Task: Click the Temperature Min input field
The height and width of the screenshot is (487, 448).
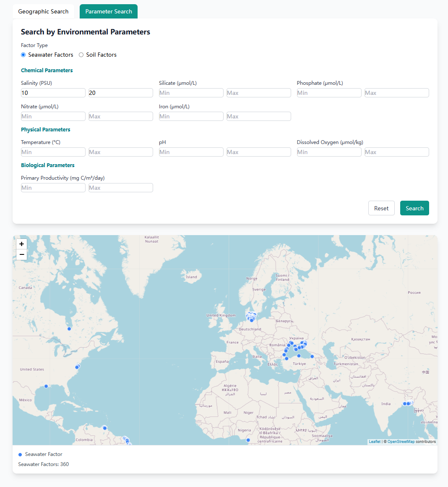Action: coord(53,152)
